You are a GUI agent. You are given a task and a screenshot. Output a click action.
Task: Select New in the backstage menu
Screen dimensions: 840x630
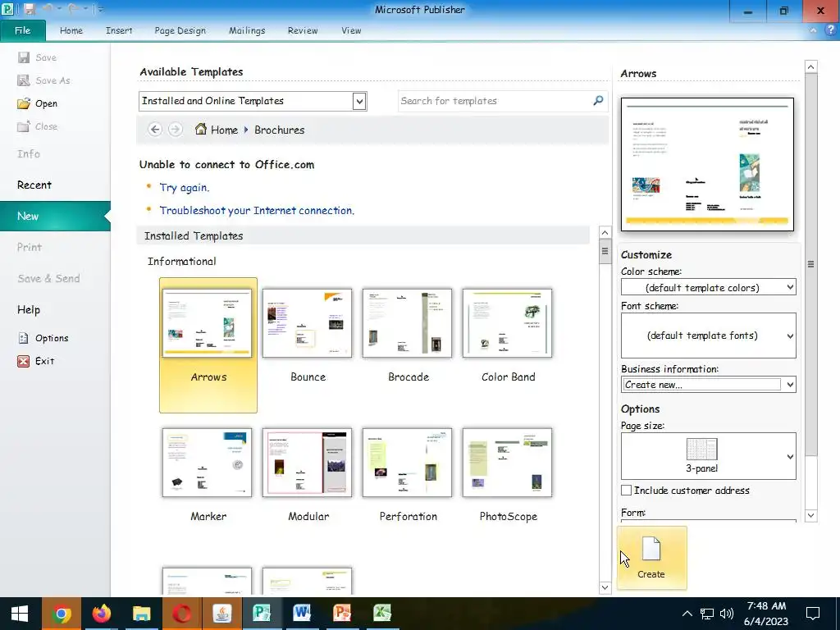coord(55,216)
